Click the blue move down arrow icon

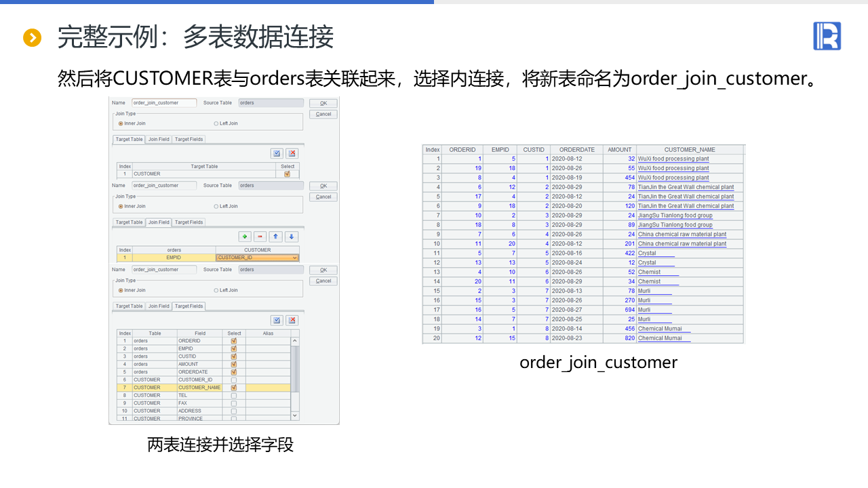point(292,237)
